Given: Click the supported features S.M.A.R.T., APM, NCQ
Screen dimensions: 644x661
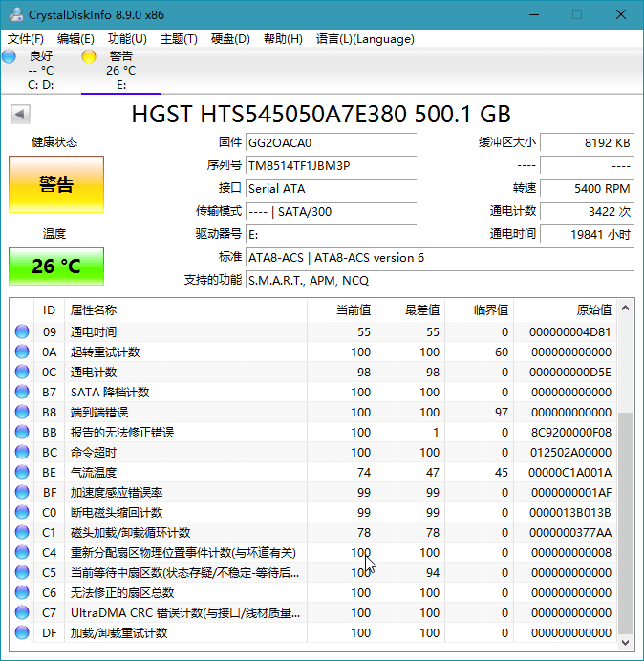Looking at the screenshot, I should click(440, 280).
